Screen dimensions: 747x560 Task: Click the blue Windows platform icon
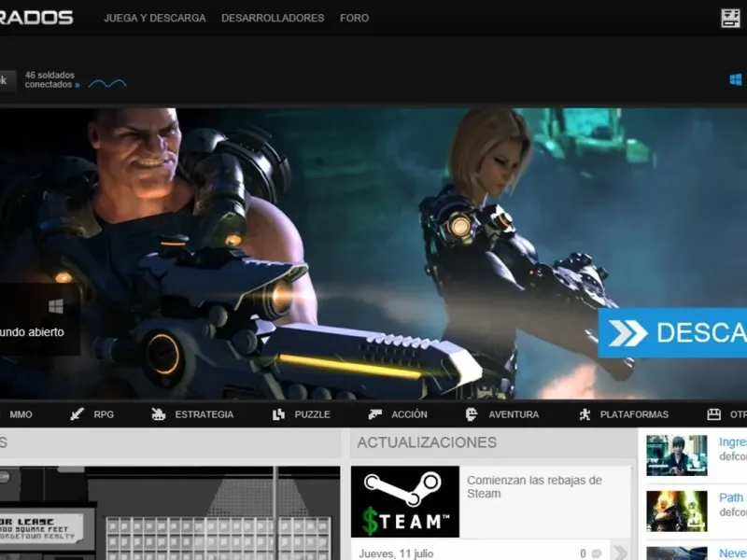[736, 79]
